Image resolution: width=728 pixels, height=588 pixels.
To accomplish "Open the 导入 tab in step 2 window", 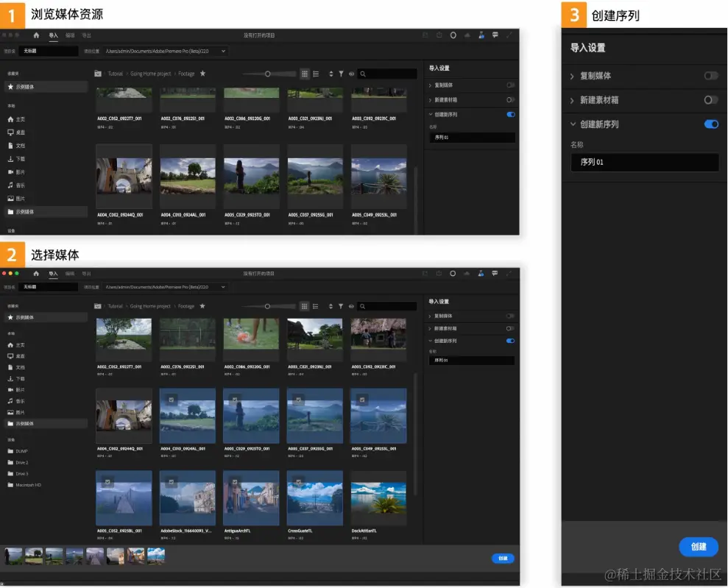I will point(54,273).
